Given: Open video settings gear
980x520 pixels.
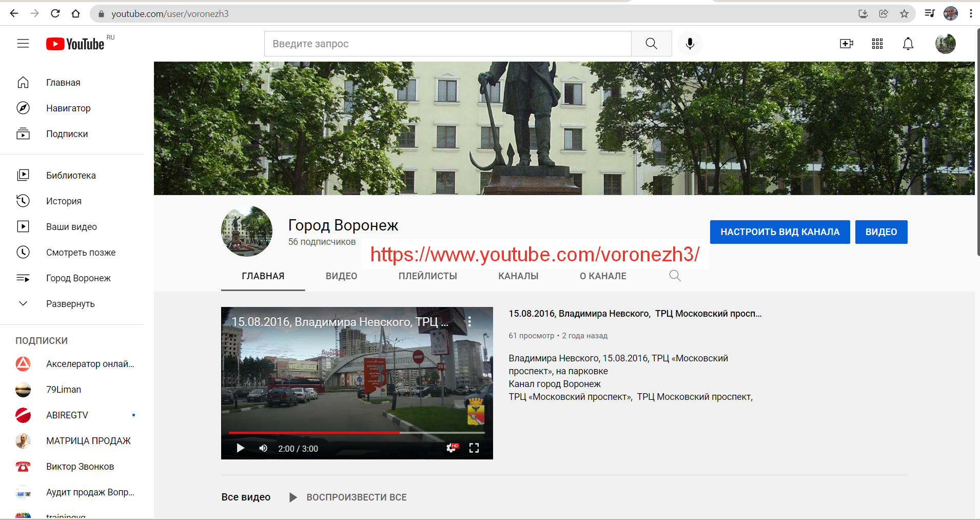Looking at the screenshot, I should coord(452,448).
